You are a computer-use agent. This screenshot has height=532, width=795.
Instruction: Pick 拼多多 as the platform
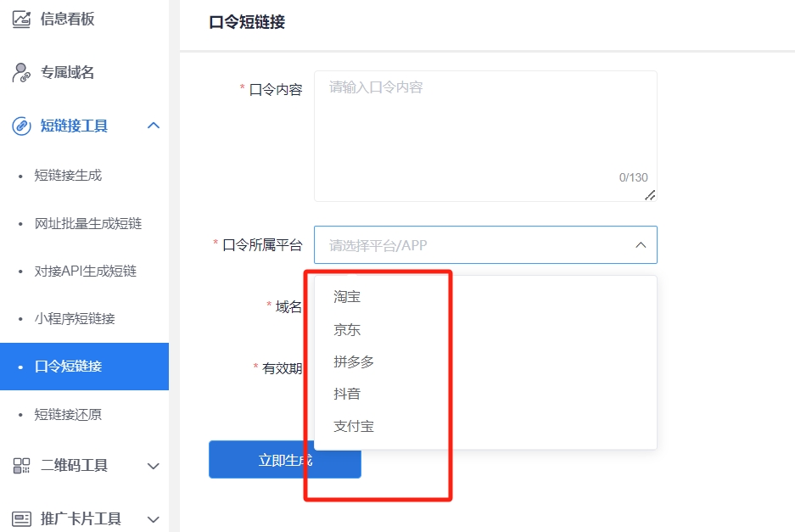(354, 361)
